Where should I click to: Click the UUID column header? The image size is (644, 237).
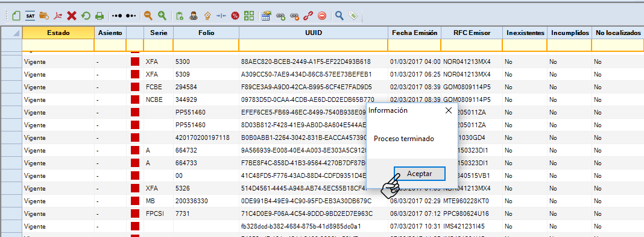pos(314,33)
